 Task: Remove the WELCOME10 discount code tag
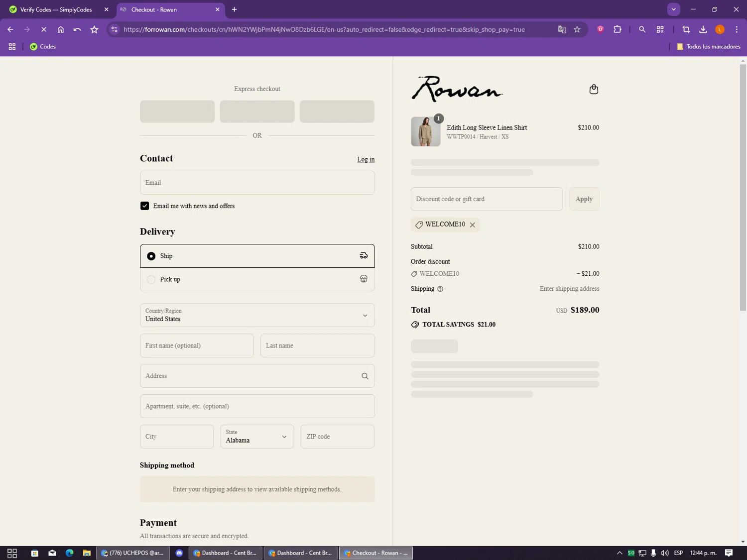473,225
